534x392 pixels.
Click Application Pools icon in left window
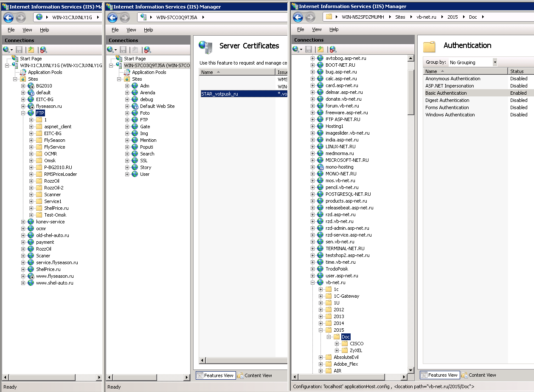pyautogui.click(x=23, y=72)
